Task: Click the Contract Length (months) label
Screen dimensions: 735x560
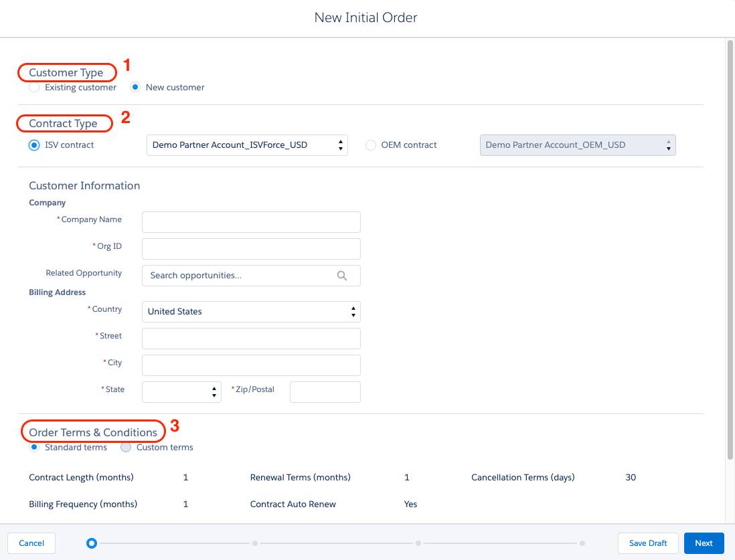Action: [x=81, y=478]
